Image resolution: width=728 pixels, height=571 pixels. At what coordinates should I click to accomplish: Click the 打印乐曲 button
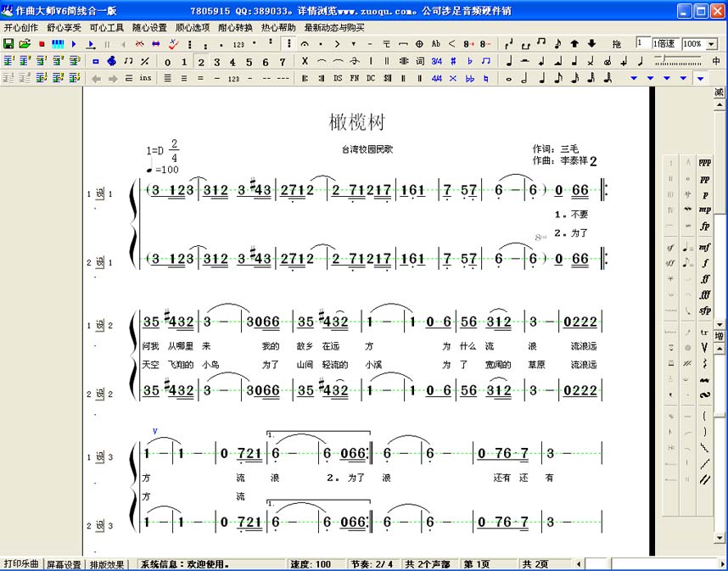click(x=21, y=564)
